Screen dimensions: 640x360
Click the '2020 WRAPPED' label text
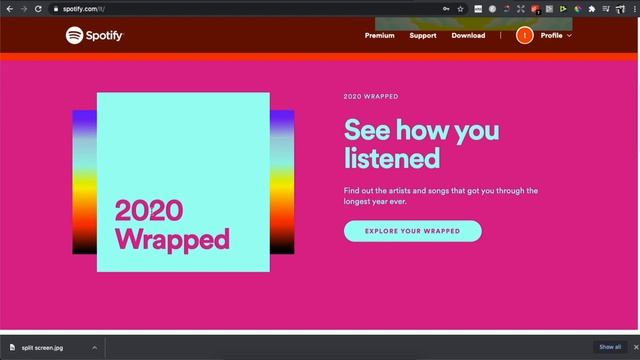click(x=371, y=97)
